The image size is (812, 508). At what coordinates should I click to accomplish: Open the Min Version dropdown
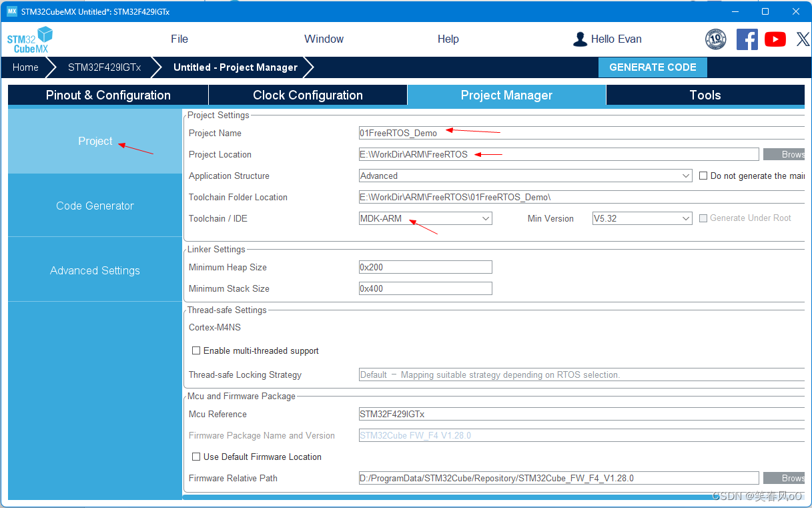[x=643, y=218]
